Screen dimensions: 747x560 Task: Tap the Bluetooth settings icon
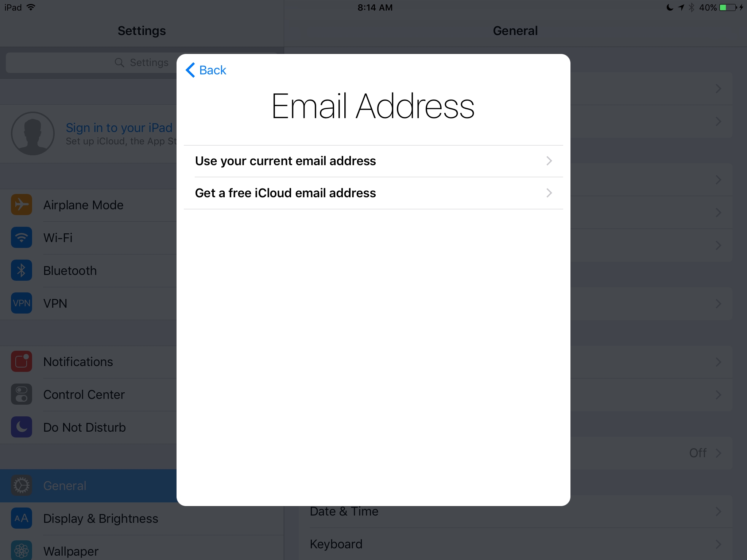point(20,270)
